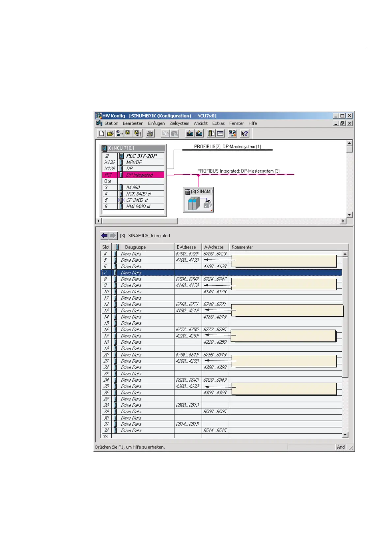The width and height of the screenshot is (392, 555).
Task: Click the Slot column header
Action: (x=106, y=247)
